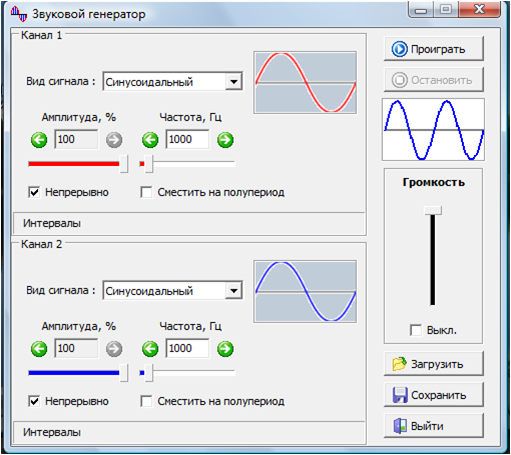Expand Интервалы section under Канал 1

point(189,223)
